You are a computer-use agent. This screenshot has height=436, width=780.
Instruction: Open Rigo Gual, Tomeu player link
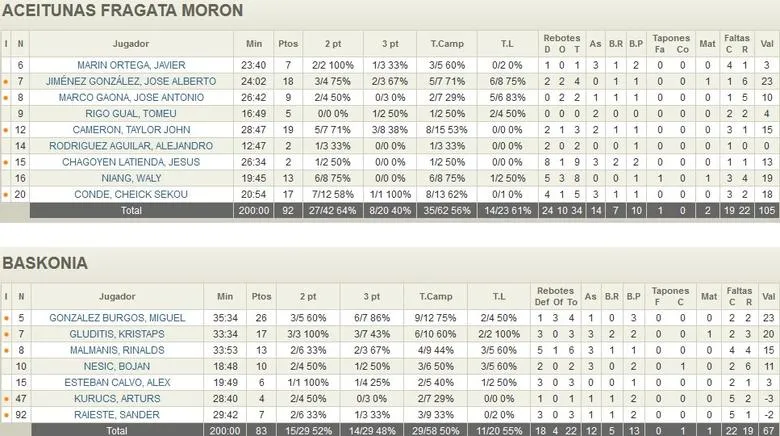[132, 114]
